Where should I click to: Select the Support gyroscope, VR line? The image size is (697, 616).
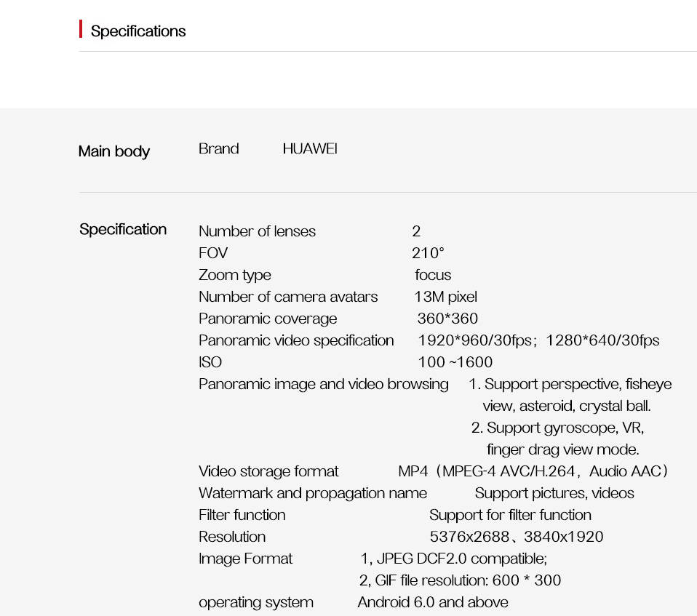(557, 428)
